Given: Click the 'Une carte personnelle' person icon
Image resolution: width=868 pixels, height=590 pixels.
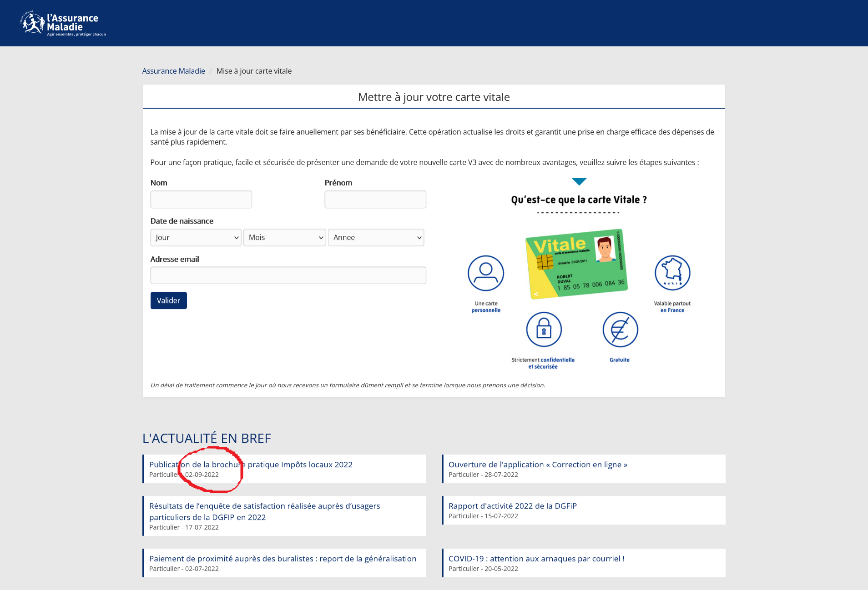Looking at the screenshot, I should [486, 273].
